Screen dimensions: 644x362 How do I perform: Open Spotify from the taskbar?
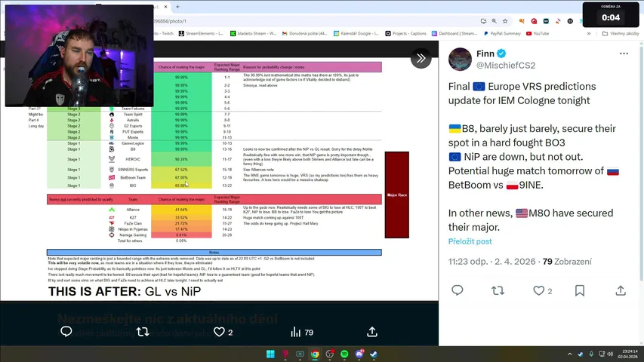[344, 354]
